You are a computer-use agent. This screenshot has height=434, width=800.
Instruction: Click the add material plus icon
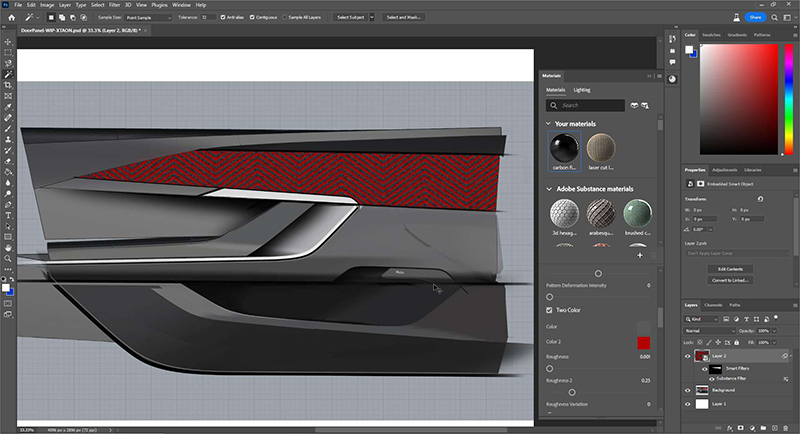(x=640, y=255)
